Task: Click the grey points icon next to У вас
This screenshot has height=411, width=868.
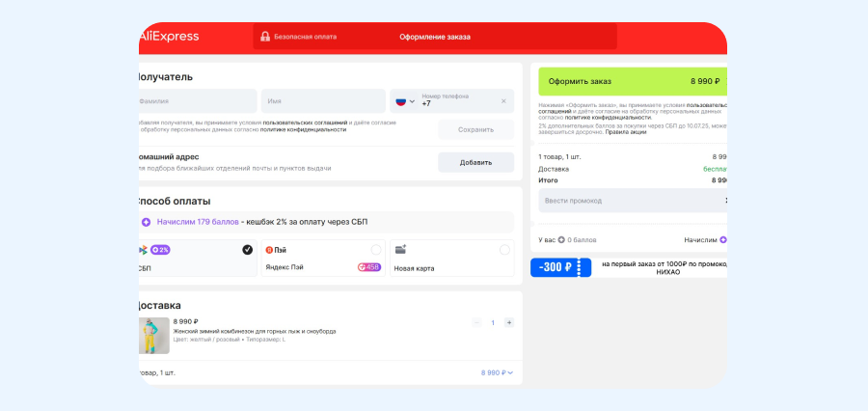Action: [x=561, y=240]
